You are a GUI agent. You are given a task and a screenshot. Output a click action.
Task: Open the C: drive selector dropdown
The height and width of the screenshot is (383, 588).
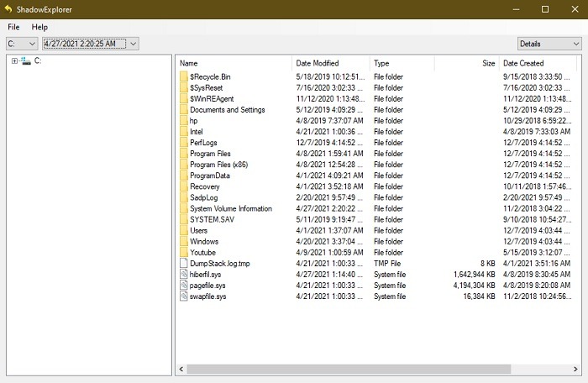coord(22,44)
